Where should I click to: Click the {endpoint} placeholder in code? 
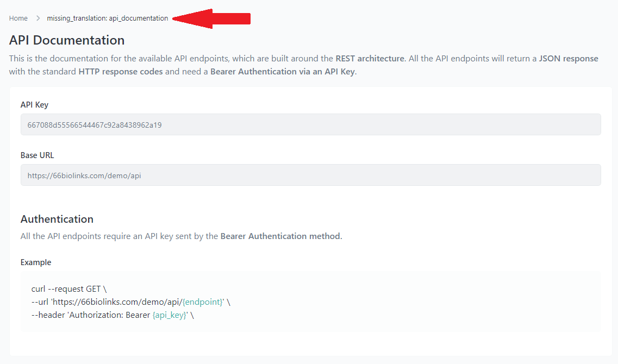pos(202,302)
